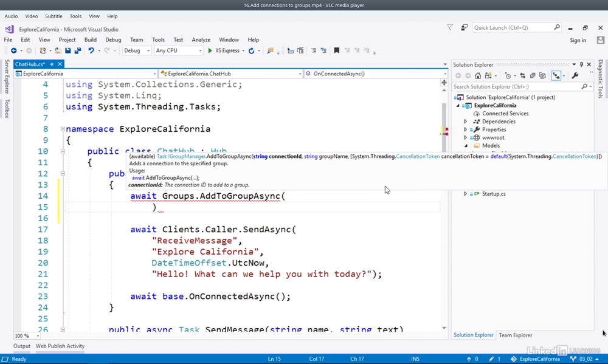The height and width of the screenshot is (364, 608).
Task: Close the Solution Explorer panel
Action: click(589, 64)
